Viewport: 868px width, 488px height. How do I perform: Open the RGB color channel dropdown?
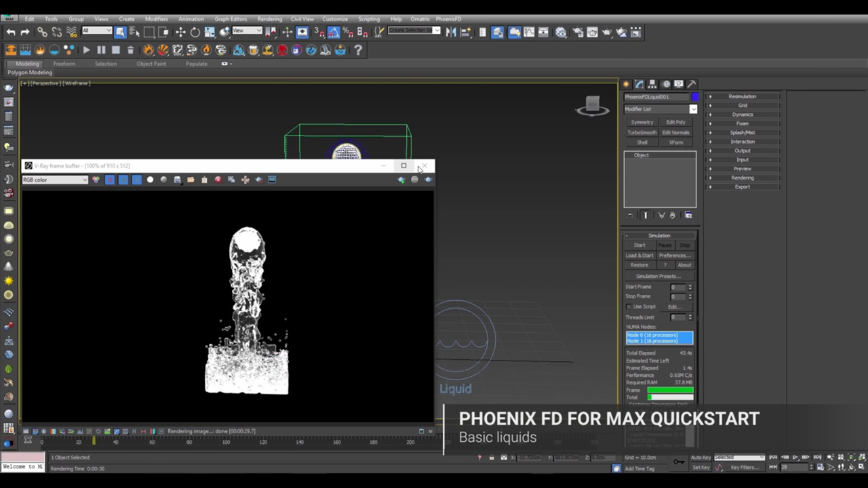point(55,180)
